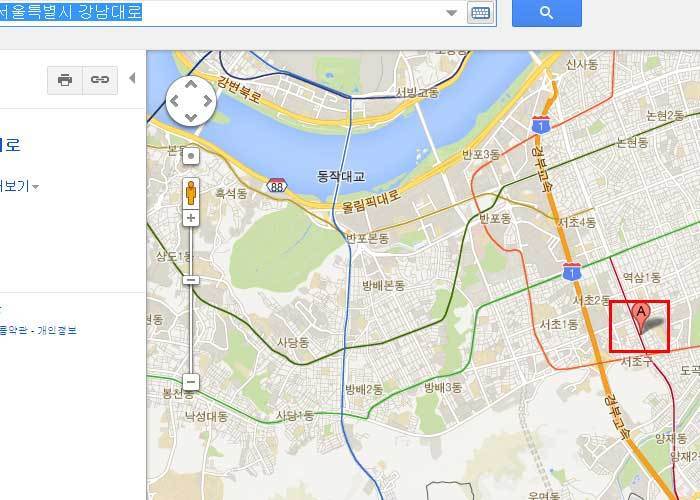Zoom in with the plus button
The height and width of the screenshot is (500, 700).
[191, 218]
